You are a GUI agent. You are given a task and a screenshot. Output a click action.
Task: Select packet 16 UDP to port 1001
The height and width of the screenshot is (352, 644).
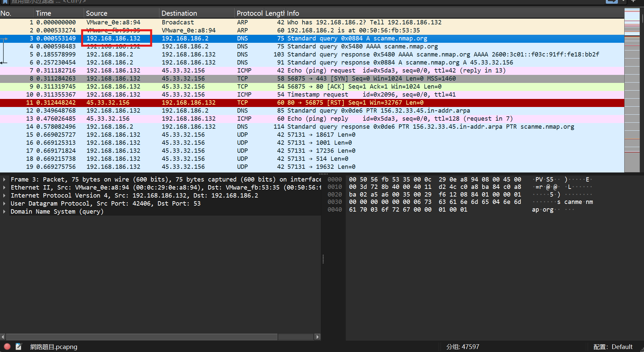[312, 143]
